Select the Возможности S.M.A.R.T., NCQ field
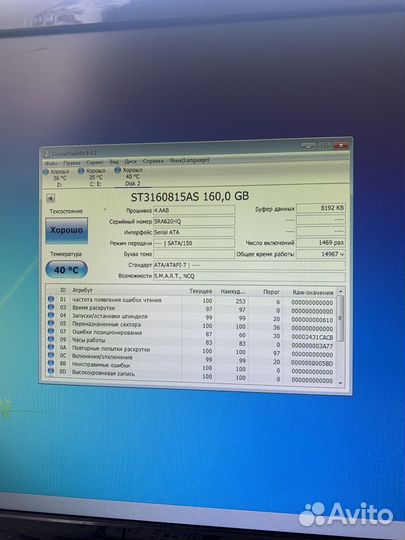 pyautogui.click(x=249, y=276)
